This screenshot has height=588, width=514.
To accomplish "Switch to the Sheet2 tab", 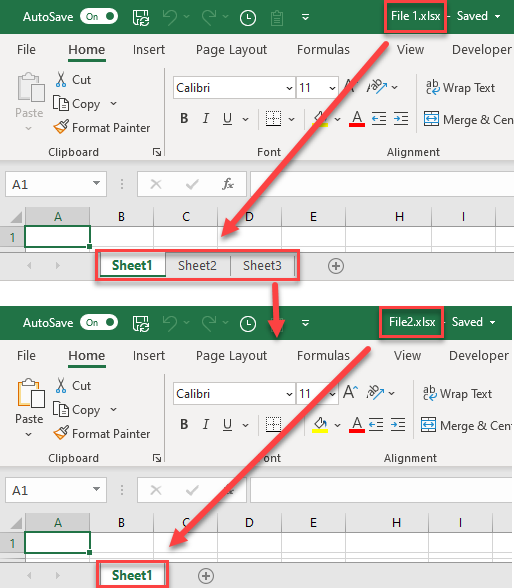I will (x=197, y=266).
